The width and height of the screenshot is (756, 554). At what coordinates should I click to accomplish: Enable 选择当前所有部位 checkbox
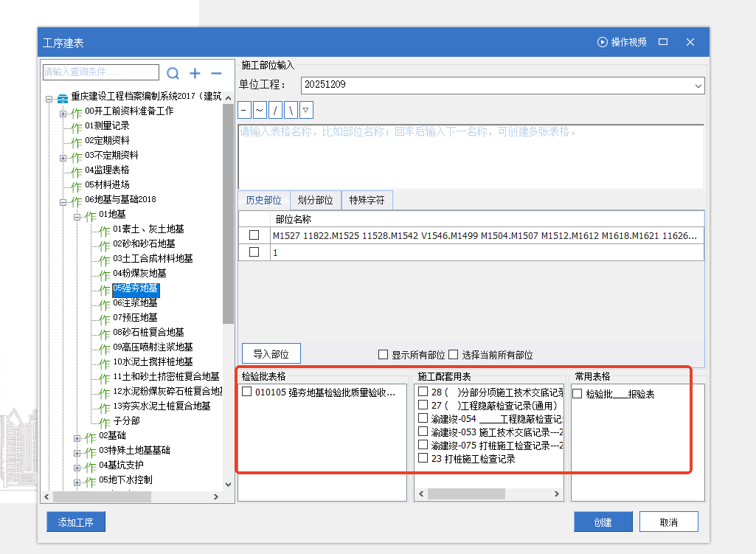(454, 355)
